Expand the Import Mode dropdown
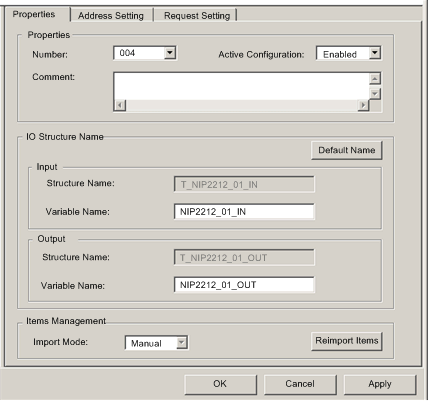Viewport: 429px width, 401px height. (x=182, y=343)
